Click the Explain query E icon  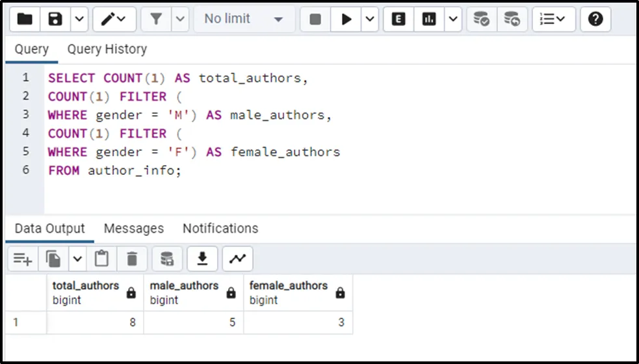(398, 19)
